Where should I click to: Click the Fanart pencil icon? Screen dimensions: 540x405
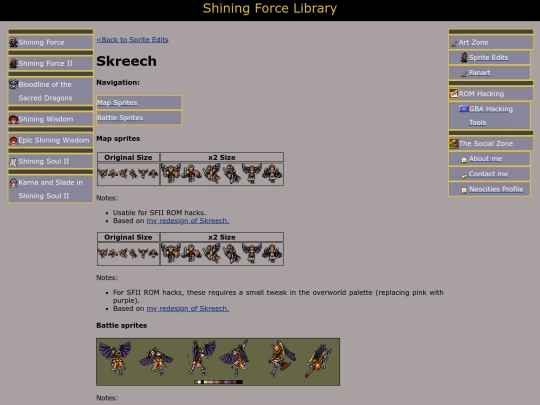[464, 73]
